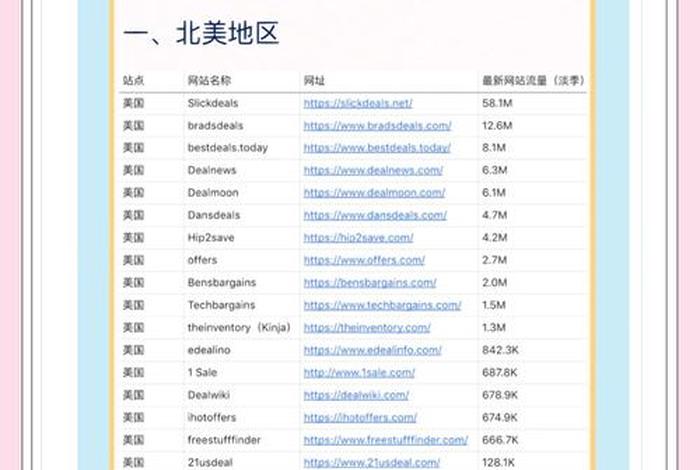Image resolution: width=700 pixels, height=470 pixels.
Task: Open the www.bradsdeals.com link
Action: (x=377, y=125)
